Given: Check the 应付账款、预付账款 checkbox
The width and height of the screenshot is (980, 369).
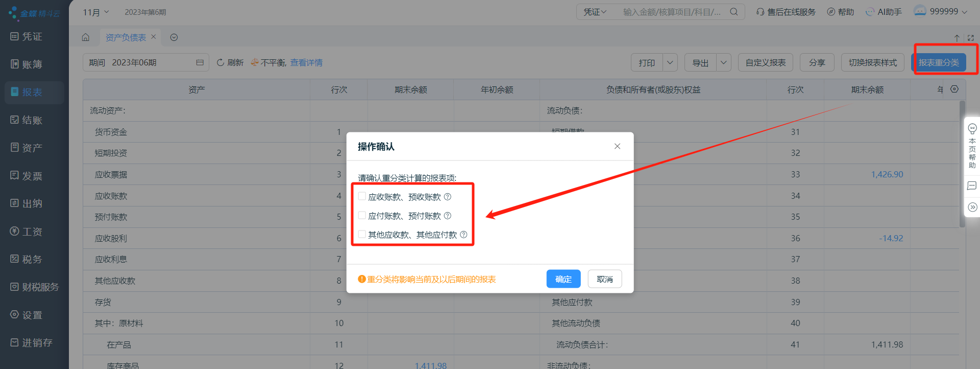Looking at the screenshot, I should [x=362, y=215].
